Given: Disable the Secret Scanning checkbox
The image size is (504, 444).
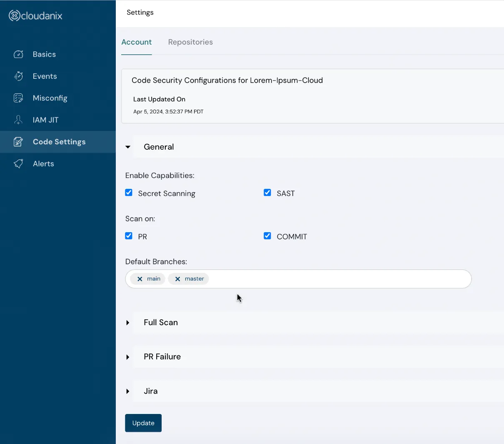Looking at the screenshot, I should (129, 193).
